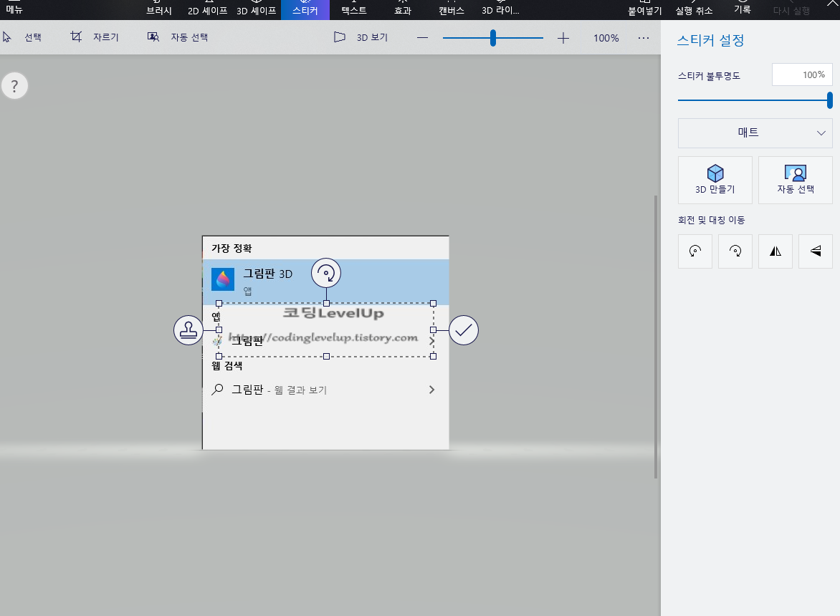The height and width of the screenshot is (616, 840).
Task: Open the help question mark button
Action: tap(14, 86)
